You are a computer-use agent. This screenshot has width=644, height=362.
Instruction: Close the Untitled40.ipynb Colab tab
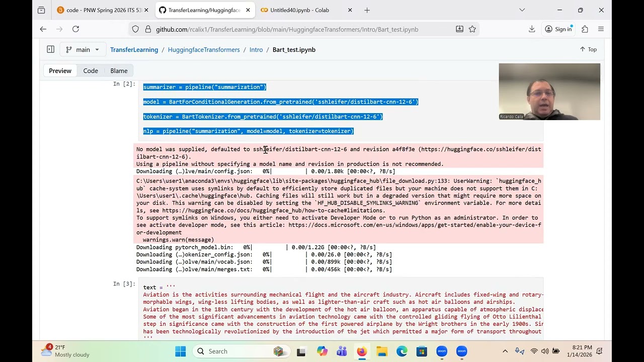tap(350, 10)
